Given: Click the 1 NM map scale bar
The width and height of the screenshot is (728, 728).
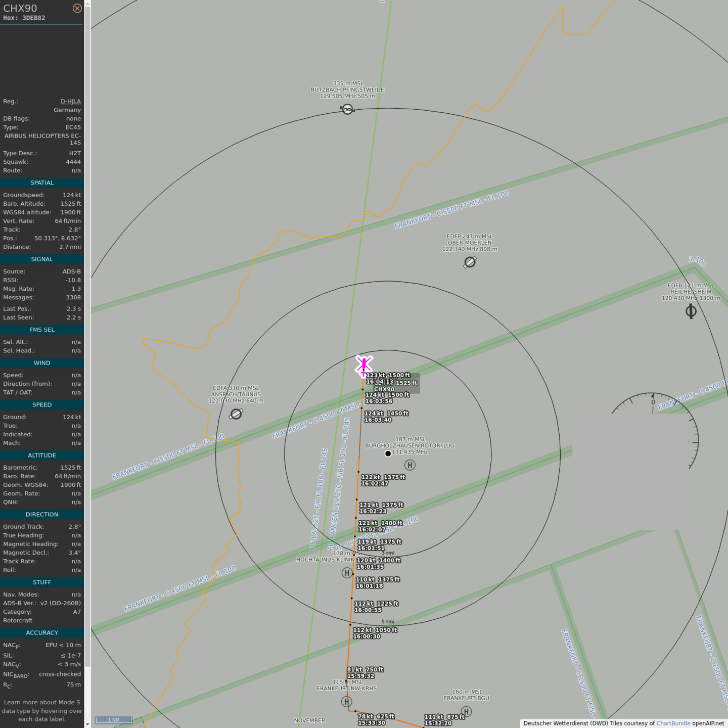Looking at the screenshot, I should pos(114,720).
